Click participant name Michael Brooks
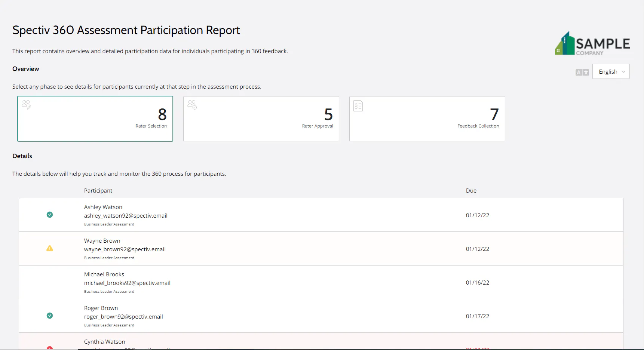The image size is (644, 350). (x=104, y=274)
